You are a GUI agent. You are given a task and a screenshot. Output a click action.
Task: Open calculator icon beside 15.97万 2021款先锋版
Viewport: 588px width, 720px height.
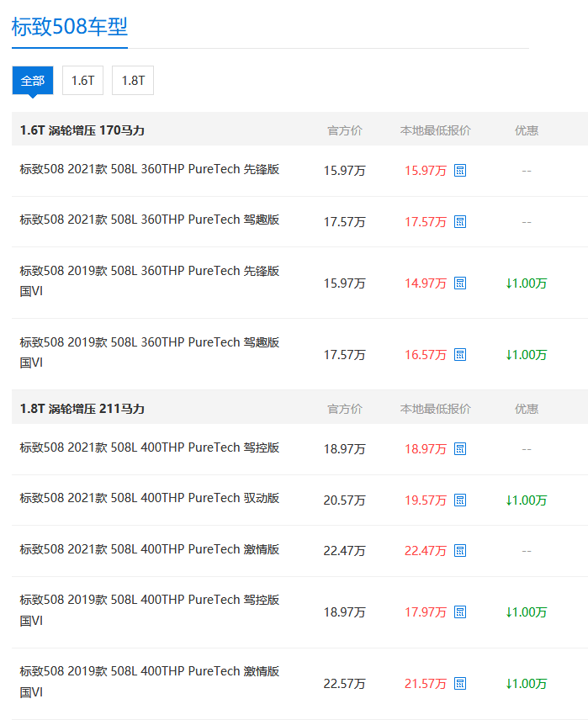460,171
